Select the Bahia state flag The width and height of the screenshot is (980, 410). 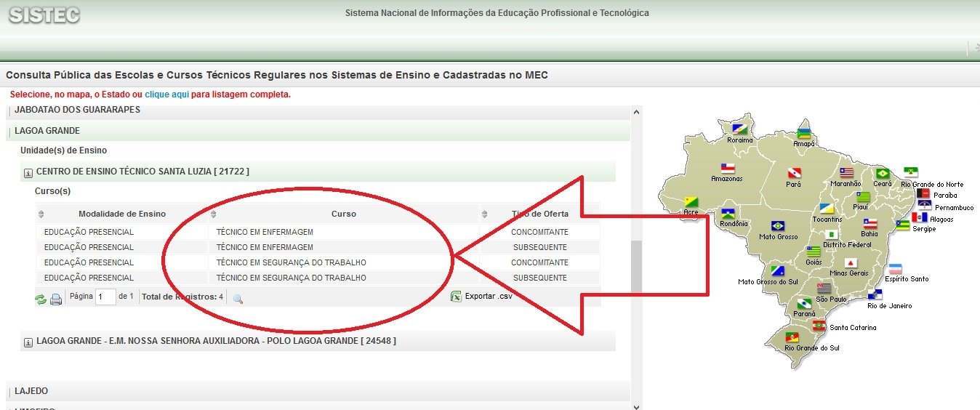click(869, 224)
